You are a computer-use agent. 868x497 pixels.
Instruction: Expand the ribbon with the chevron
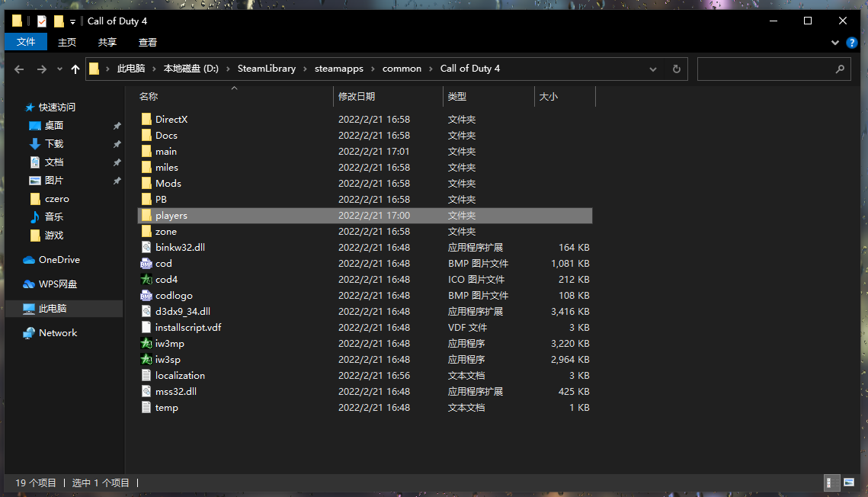pyautogui.click(x=834, y=43)
